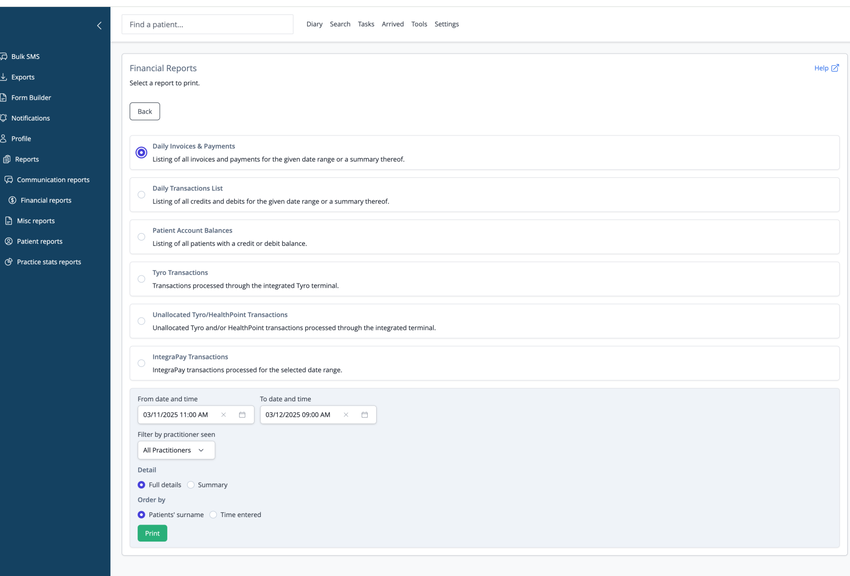Click the green Print button

pos(152,533)
